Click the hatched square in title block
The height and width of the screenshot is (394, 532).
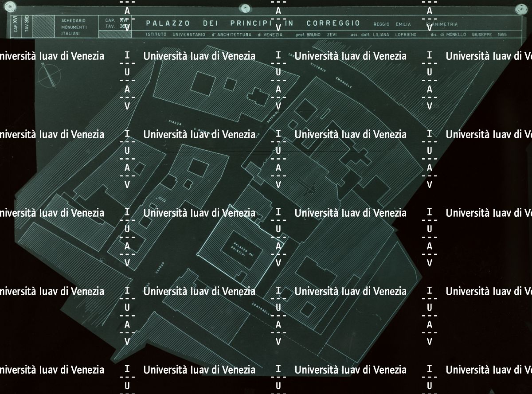point(43,27)
